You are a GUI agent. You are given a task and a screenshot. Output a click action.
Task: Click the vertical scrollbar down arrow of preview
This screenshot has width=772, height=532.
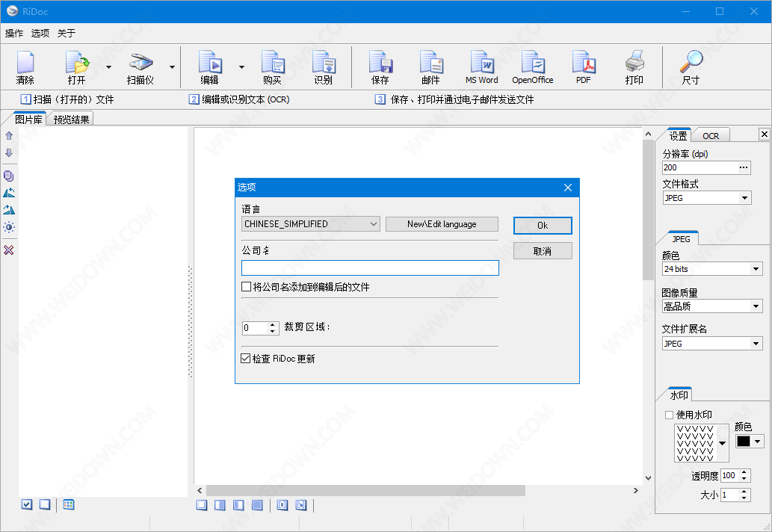(648, 477)
